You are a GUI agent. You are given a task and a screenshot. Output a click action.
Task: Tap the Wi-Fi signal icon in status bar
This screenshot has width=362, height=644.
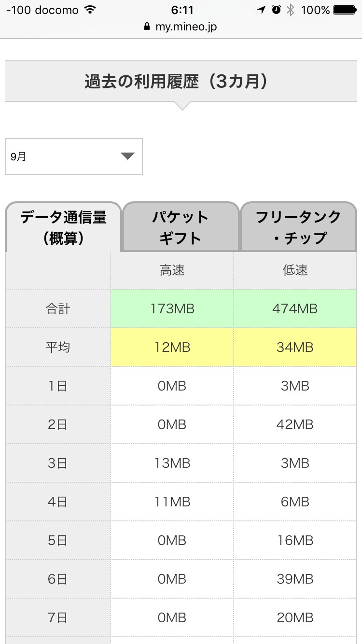click(90, 10)
